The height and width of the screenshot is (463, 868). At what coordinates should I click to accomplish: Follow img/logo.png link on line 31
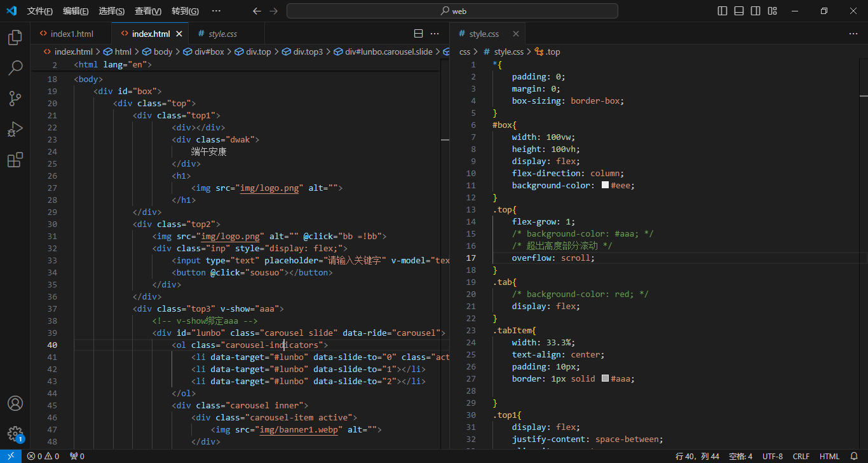click(x=231, y=236)
